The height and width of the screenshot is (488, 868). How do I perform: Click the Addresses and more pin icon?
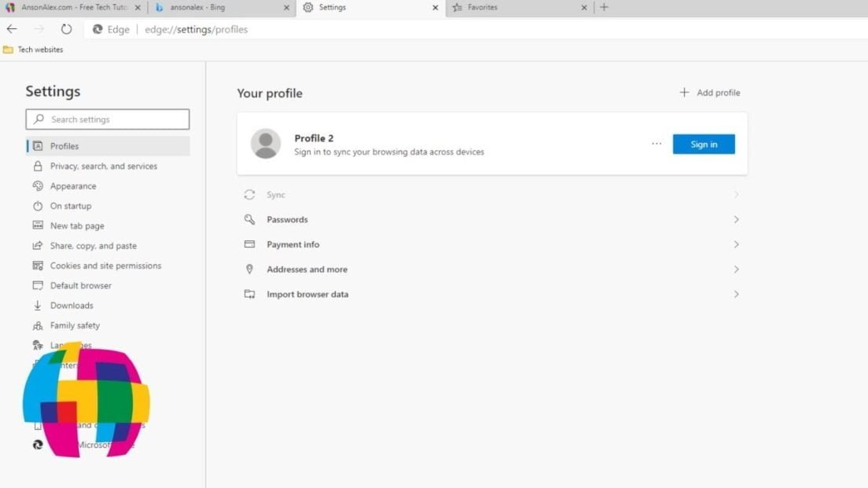click(x=249, y=269)
